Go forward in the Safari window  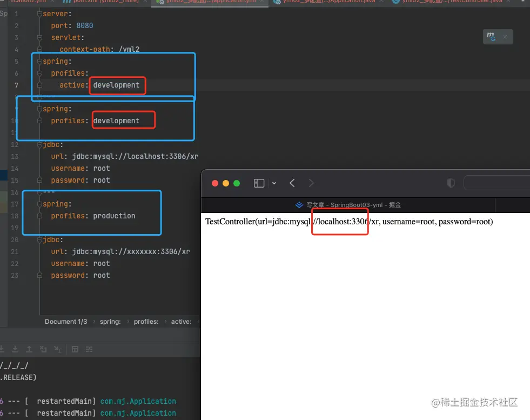click(311, 183)
